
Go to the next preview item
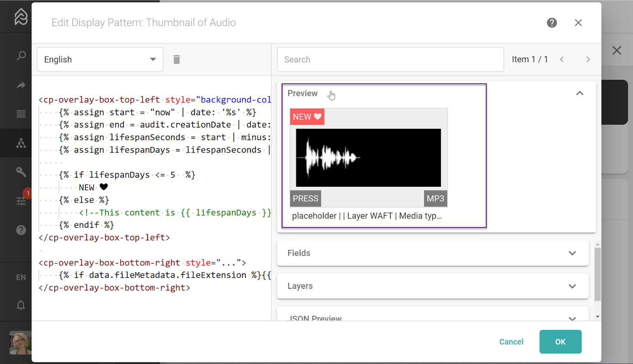[588, 59]
